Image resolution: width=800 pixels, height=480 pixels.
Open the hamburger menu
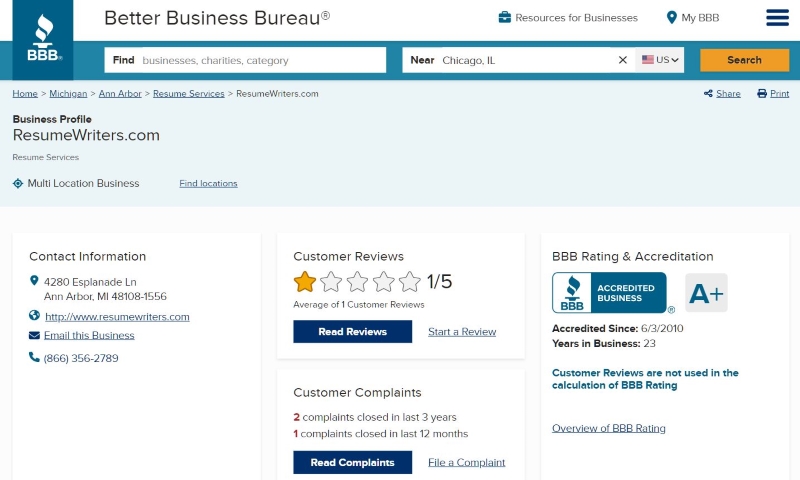click(777, 17)
